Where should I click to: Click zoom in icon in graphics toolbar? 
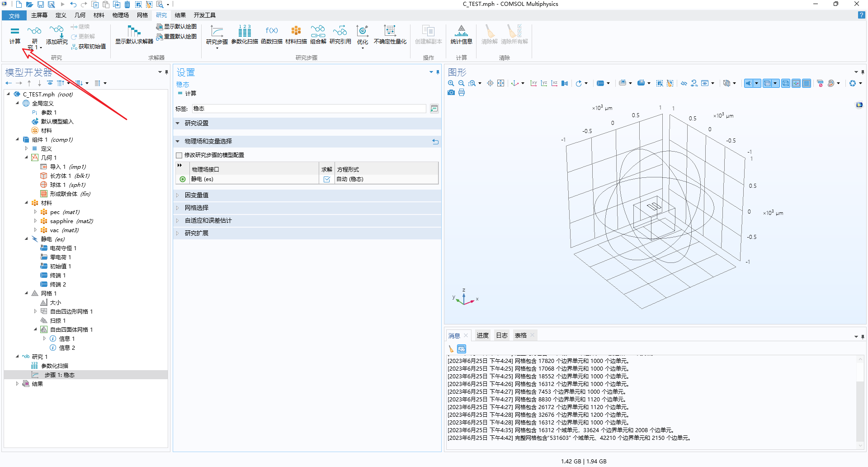point(451,83)
